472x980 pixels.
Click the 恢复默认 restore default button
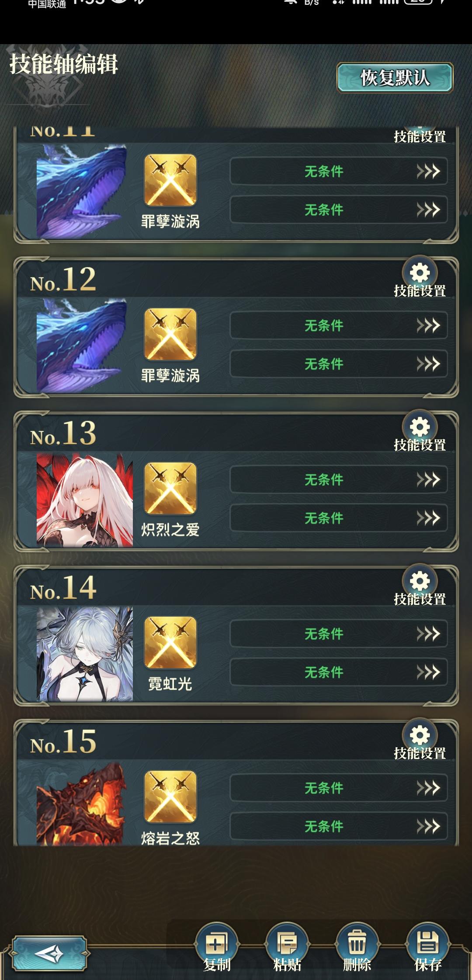[395, 78]
